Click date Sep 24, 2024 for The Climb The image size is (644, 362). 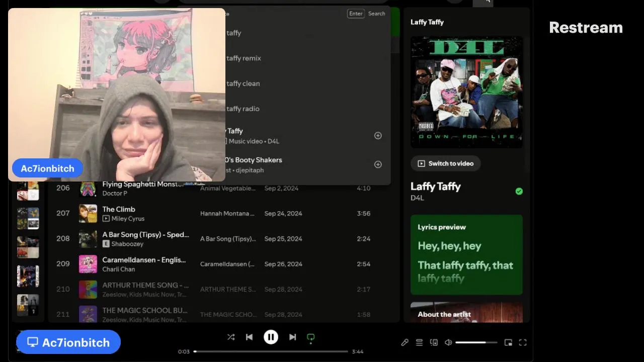coord(283,214)
